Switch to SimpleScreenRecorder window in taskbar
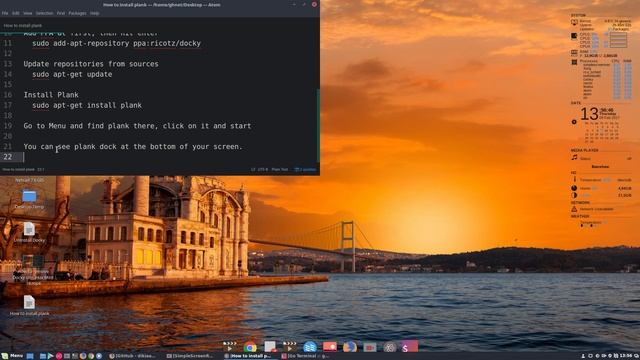The image size is (640, 360). point(190,356)
